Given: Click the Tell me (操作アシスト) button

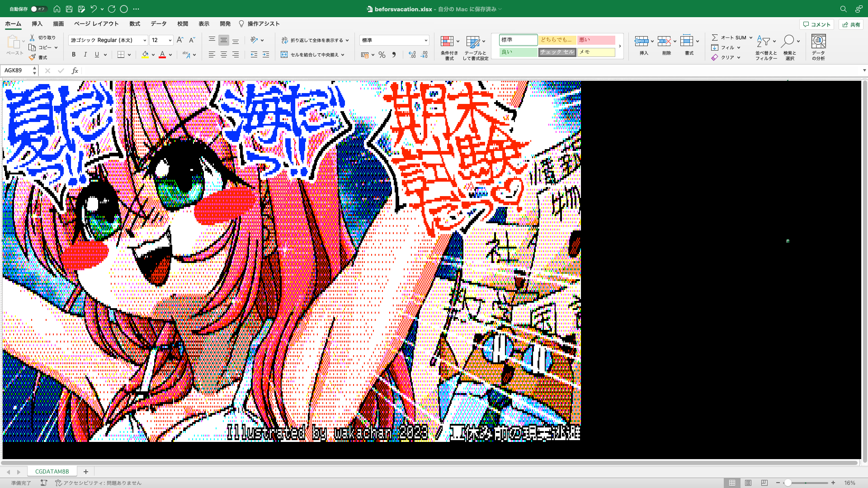Looking at the screenshot, I should click(x=259, y=23).
